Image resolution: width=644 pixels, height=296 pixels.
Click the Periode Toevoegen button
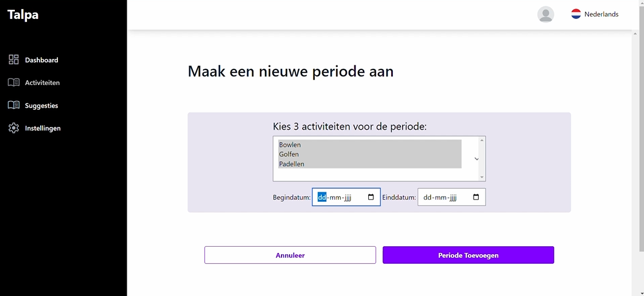[x=468, y=255]
